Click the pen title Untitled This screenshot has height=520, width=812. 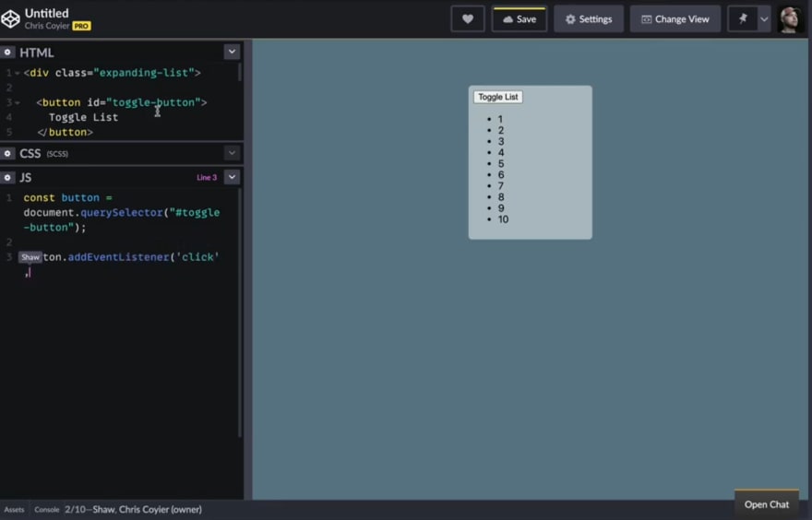(47, 13)
